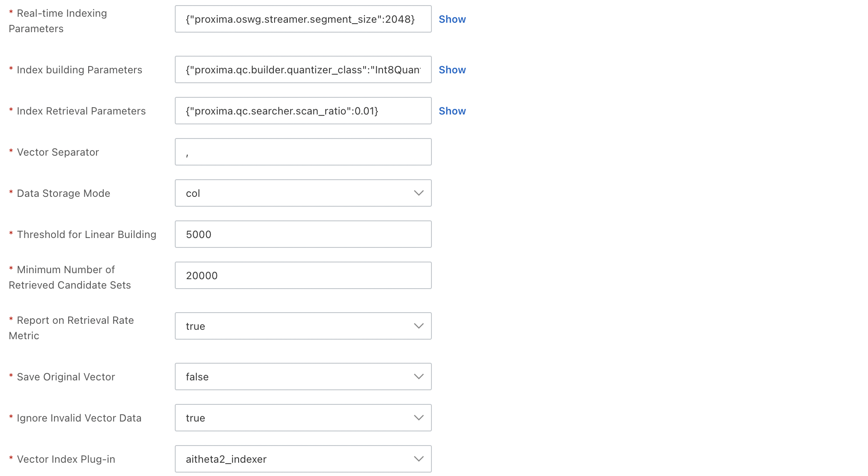Image resolution: width=868 pixels, height=476 pixels.
Task: Click into the Index Retrieval Parameters field
Action: coord(303,111)
